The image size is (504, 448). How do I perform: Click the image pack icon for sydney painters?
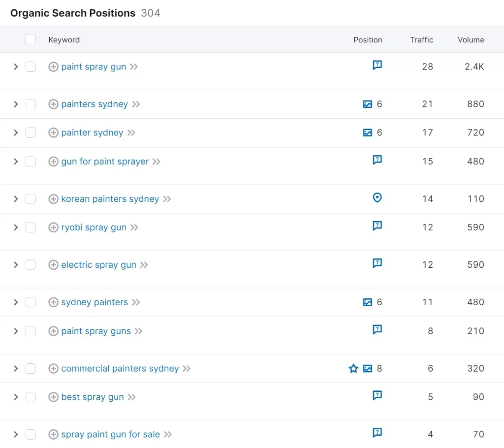pos(367,302)
